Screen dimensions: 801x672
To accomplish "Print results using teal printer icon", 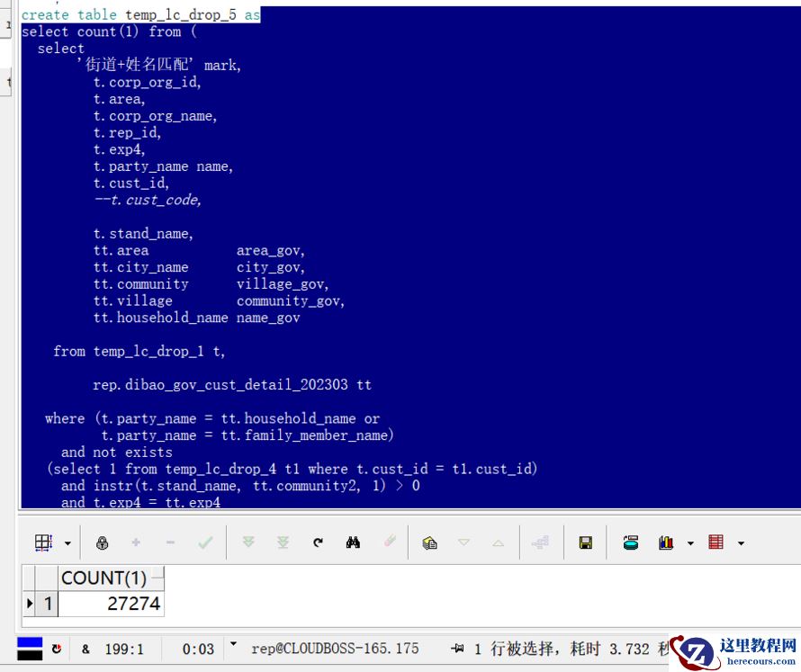I will pyautogui.click(x=630, y=542).
